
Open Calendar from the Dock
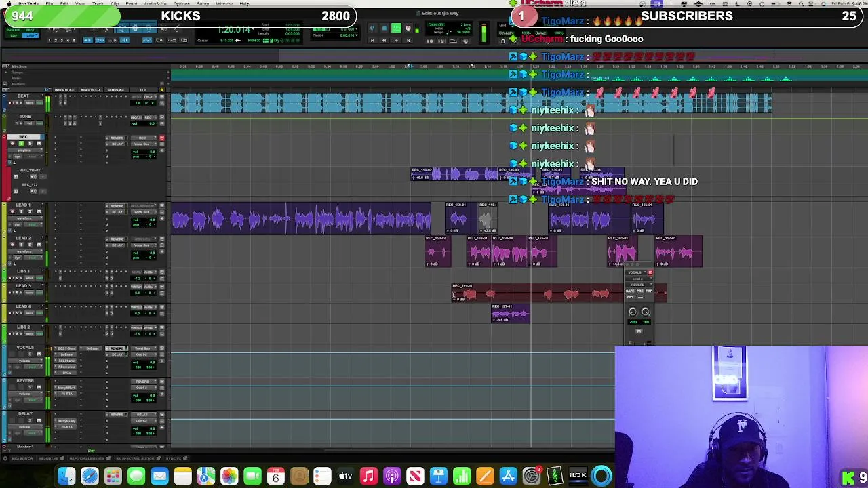(275, 476)
